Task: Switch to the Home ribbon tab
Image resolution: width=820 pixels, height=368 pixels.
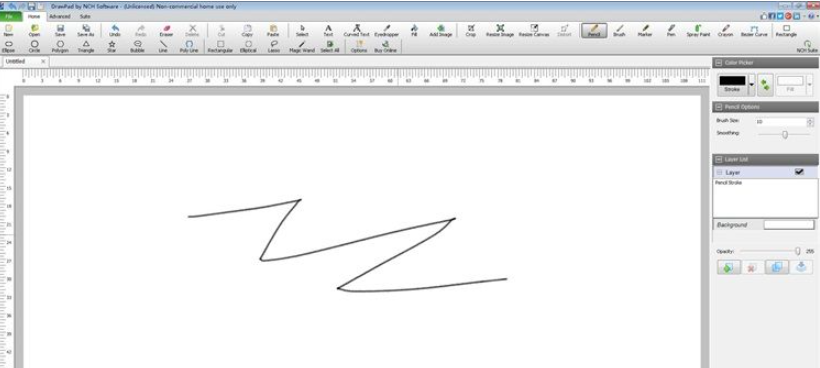Action: (34, 16)
